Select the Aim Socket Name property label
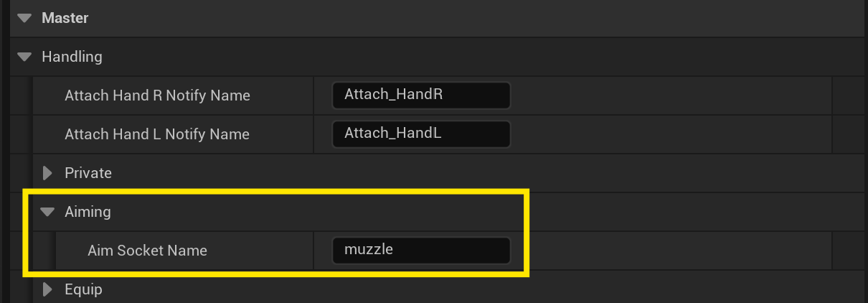Image resolution: width=868 pixels, height=303 pixels. pos(147,251)
